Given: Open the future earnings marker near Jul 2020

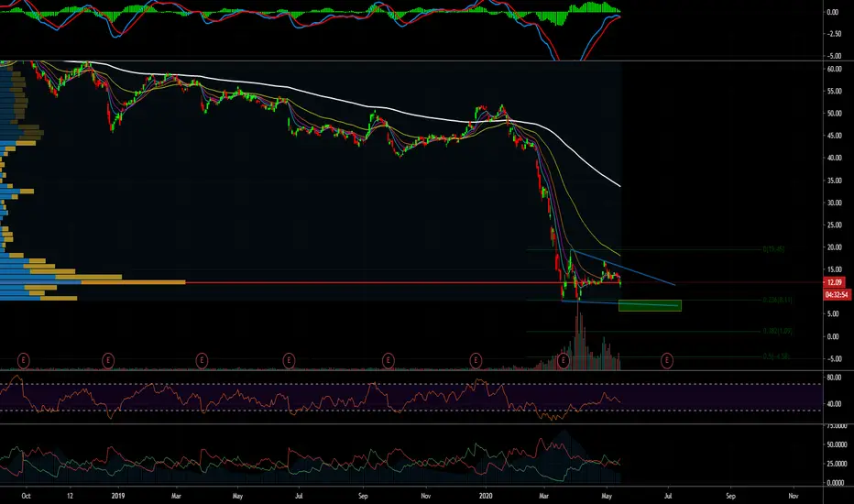Looking at the screenshot, I should 667,360.
